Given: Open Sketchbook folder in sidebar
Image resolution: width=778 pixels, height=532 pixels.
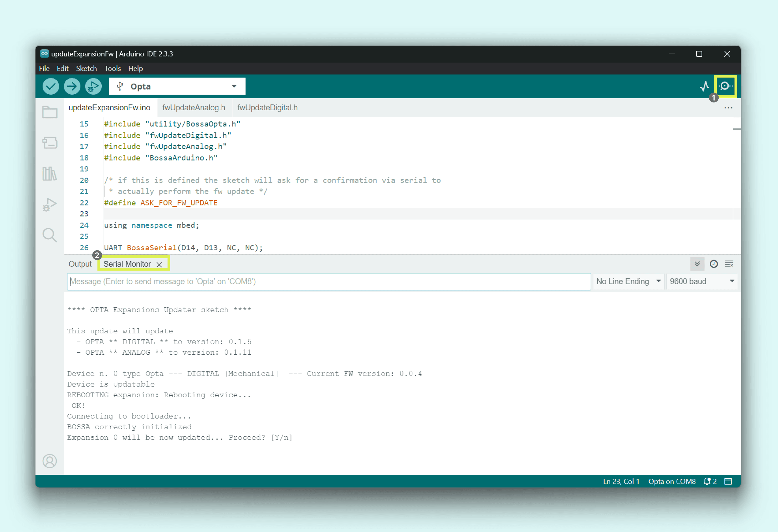Looking at the screenshot, I should point(50,112).
